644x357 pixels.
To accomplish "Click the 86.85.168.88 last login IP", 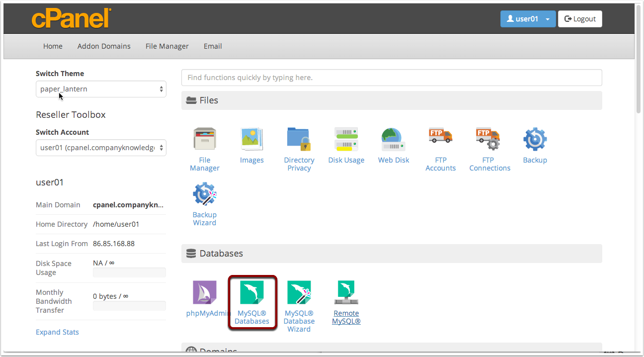I will [x=114, y=244].
